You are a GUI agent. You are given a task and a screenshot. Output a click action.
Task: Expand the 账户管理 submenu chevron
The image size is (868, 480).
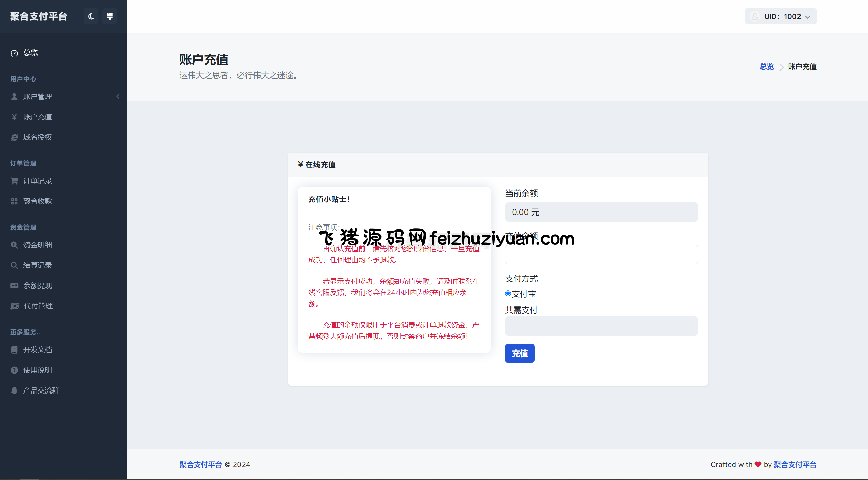[118, 97]
